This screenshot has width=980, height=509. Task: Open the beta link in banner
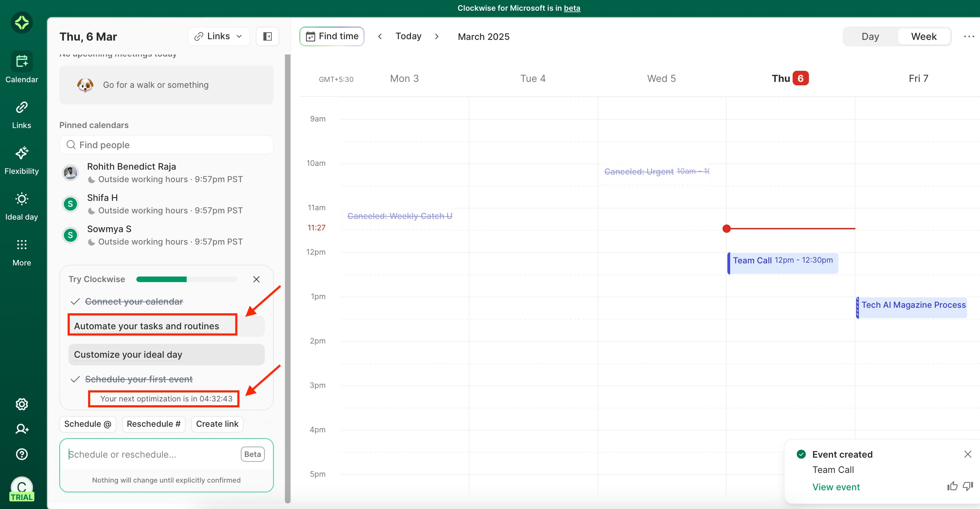point(572,8)
